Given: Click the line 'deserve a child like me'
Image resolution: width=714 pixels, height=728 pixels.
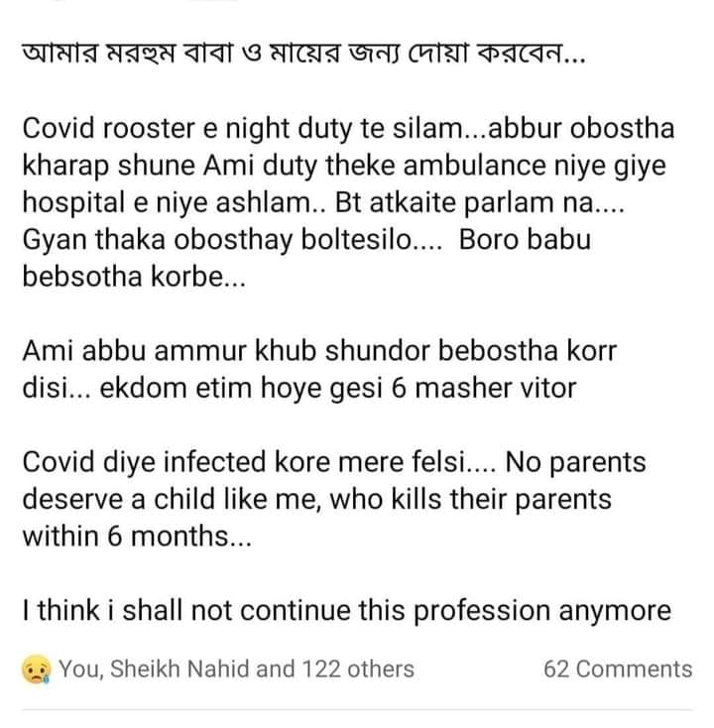Looking at the screenshot, I should pos(316,500).
